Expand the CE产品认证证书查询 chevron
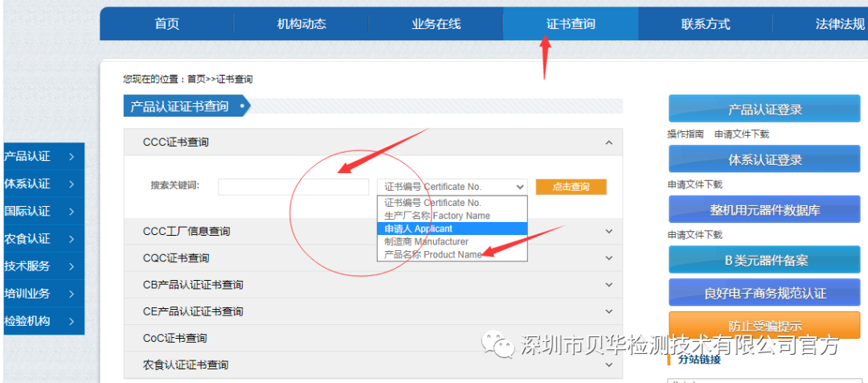Viewport: 868px width, 383px height. pos(609,311)
